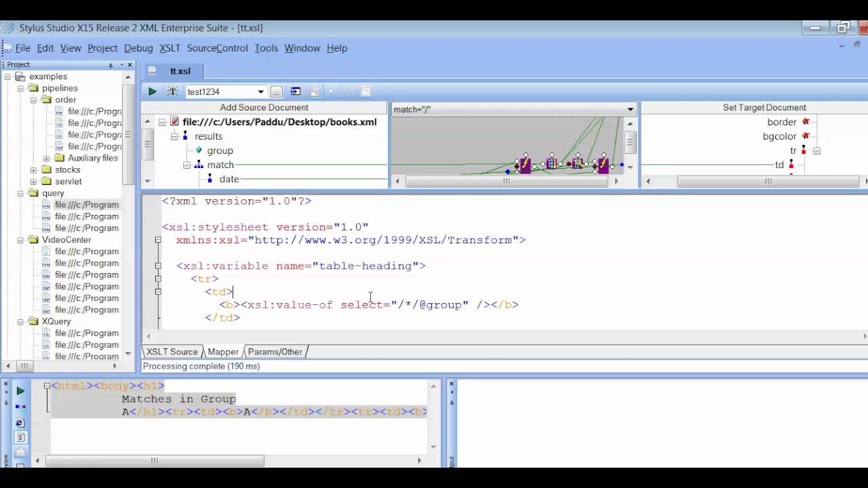Collapse the books.xml source document node
This screenshot has height=488, width=868.
tap(162, 122)
